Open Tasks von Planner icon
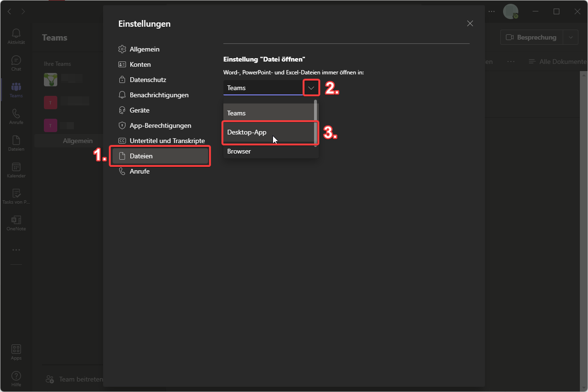The width and height of the screenshot is (588, 392). click(x=16, y=196)
